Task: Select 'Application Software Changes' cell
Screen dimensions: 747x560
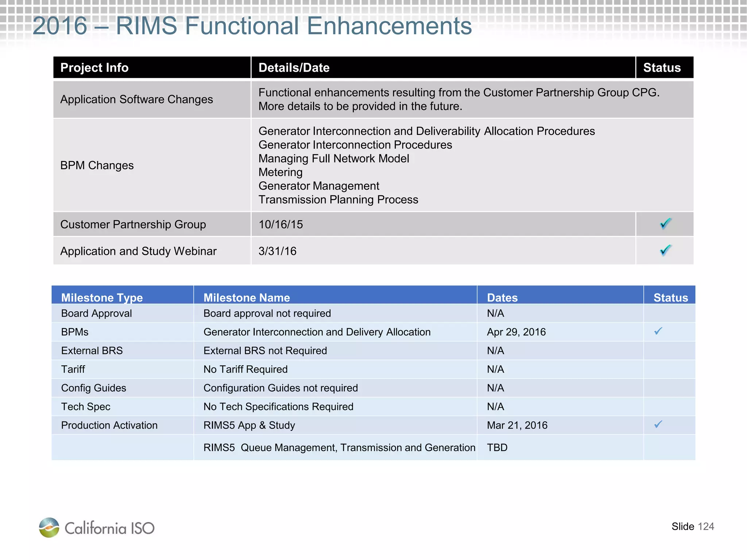Action: (x=152, y=99)
